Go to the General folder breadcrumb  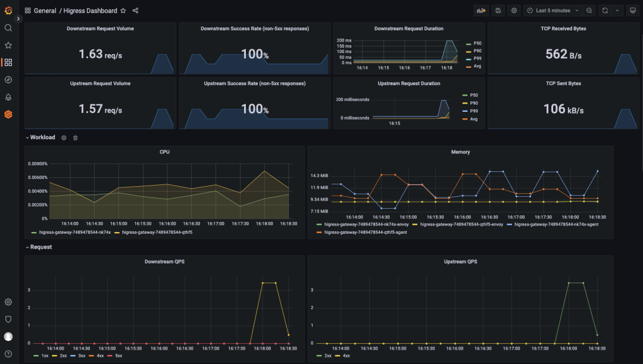tap(45, 11)
